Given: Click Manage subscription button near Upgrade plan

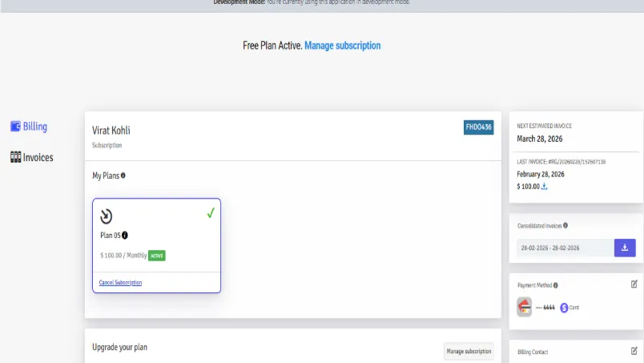Looking at the screenshot, I should pos(469,352).
